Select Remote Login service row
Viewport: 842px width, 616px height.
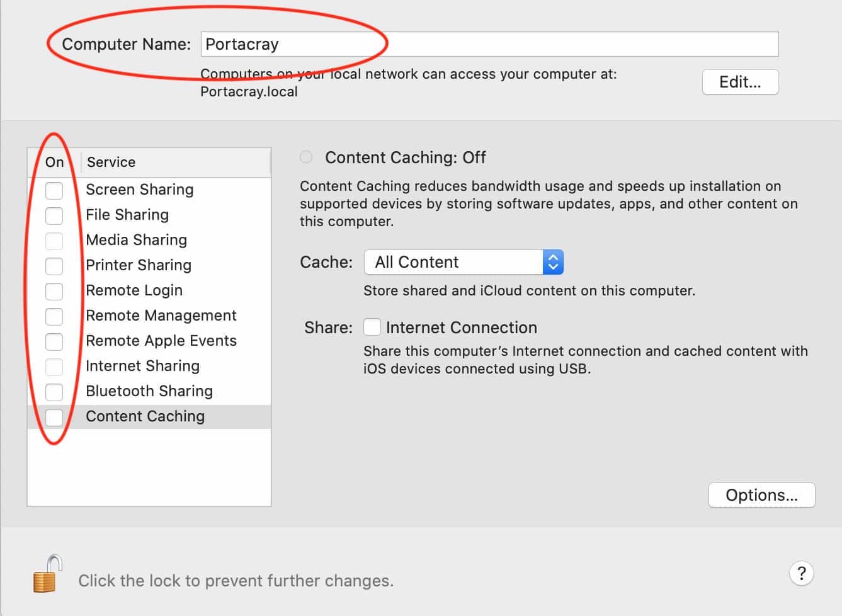tap(149, 291)
